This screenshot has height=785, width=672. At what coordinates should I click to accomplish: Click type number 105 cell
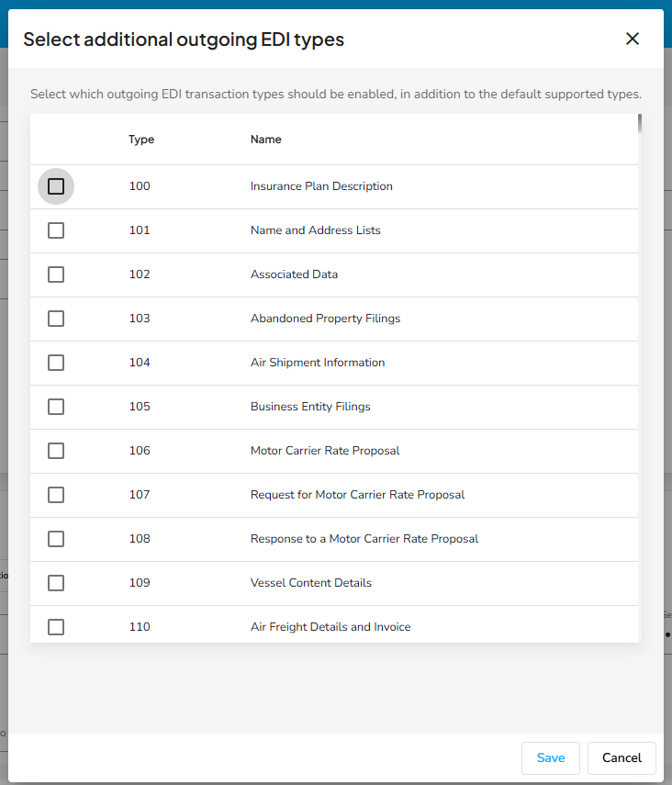click(x=140, y=407)
